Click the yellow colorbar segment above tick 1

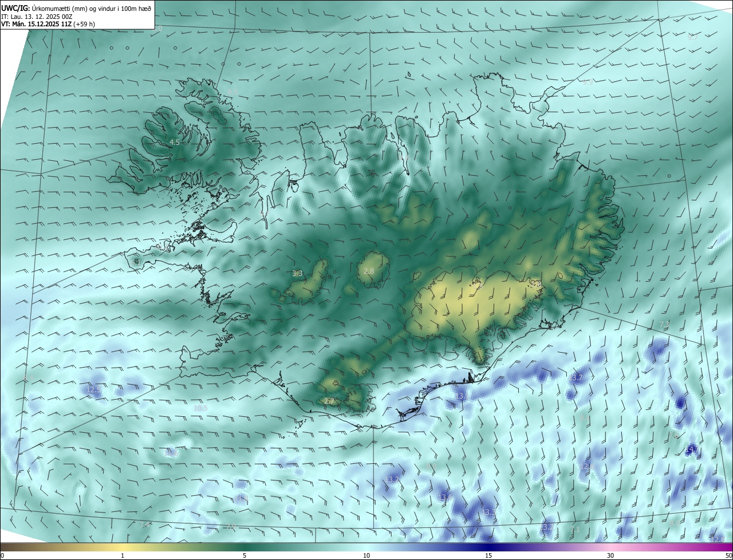pyautogui.click(x=122, y=547)
